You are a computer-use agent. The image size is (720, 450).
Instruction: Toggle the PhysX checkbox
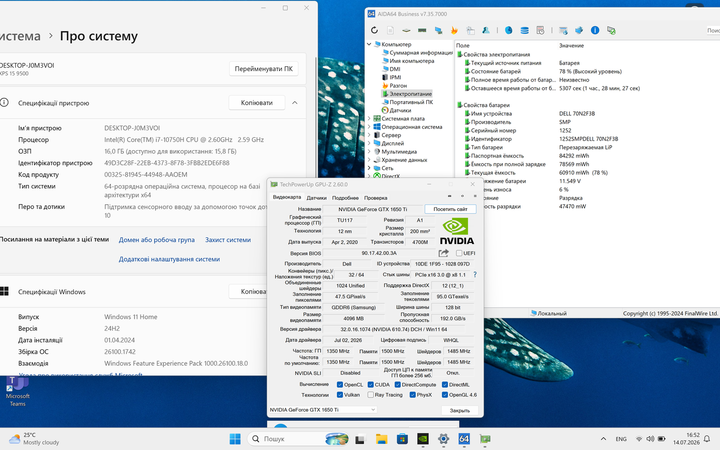(x=412, y=394)
